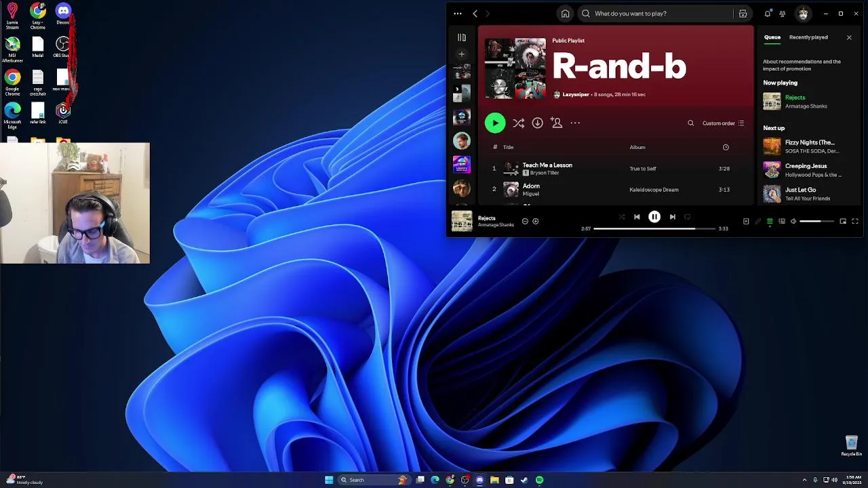Open the Friend Activity icon

[783, 14]
